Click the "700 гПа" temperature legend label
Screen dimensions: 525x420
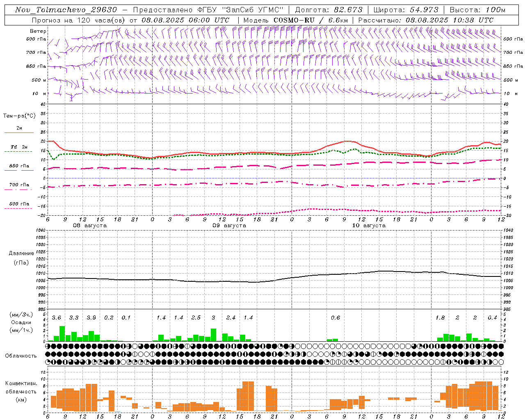[19, 185]
